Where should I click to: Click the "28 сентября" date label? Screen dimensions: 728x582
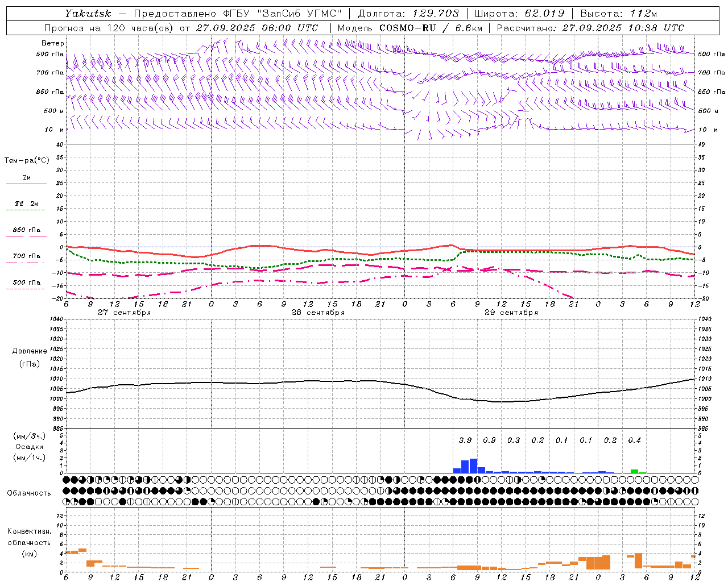(x=318, y=313)
